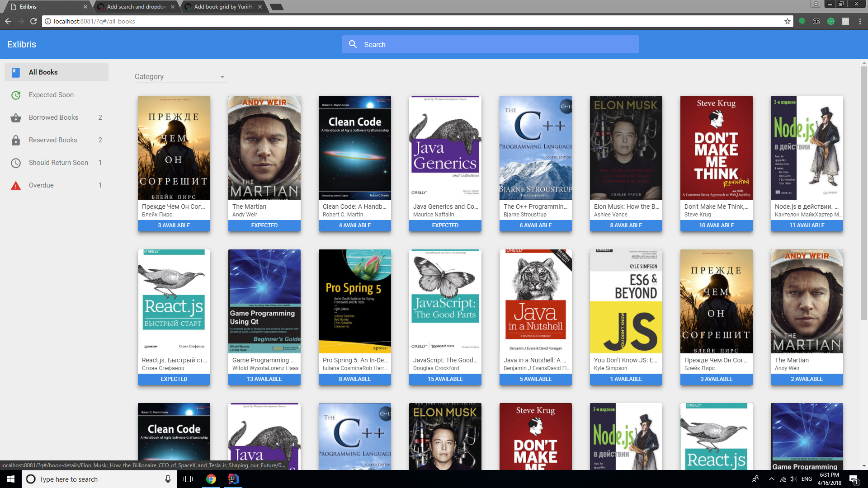
Task: Open the Grammarly extension icon
Action: 831,21
